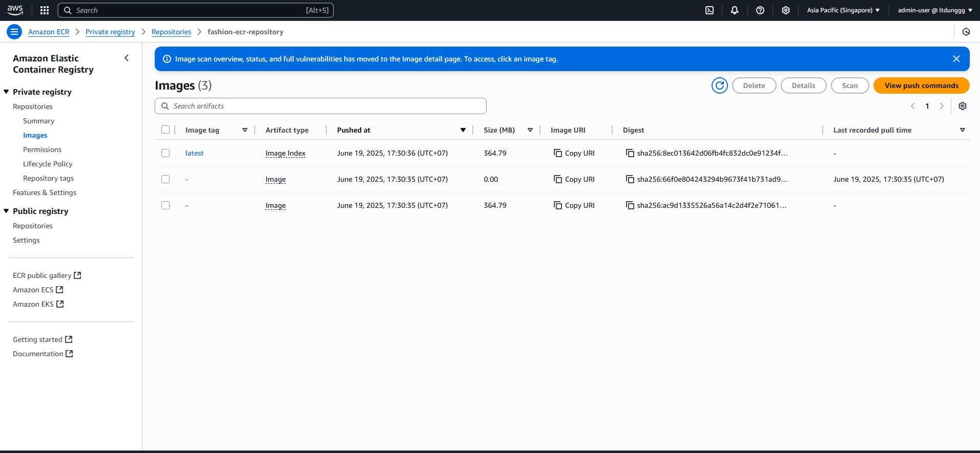Sort by Image tag column
The height and width of the screenshot is (453, 980).
click(x=245, y=130)
